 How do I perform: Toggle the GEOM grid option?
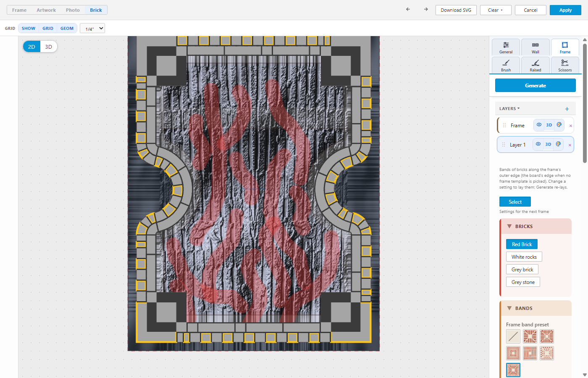point(67,28)
